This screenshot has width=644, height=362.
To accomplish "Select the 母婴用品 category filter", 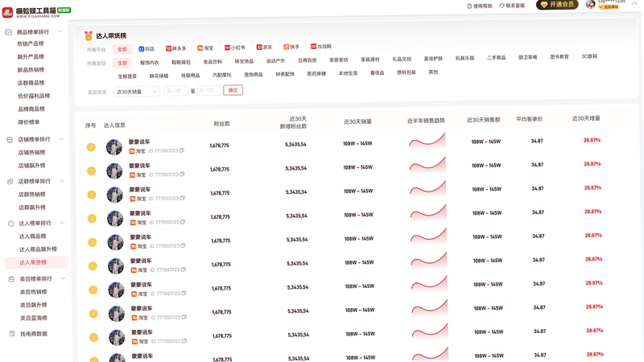I will (190, 76).
